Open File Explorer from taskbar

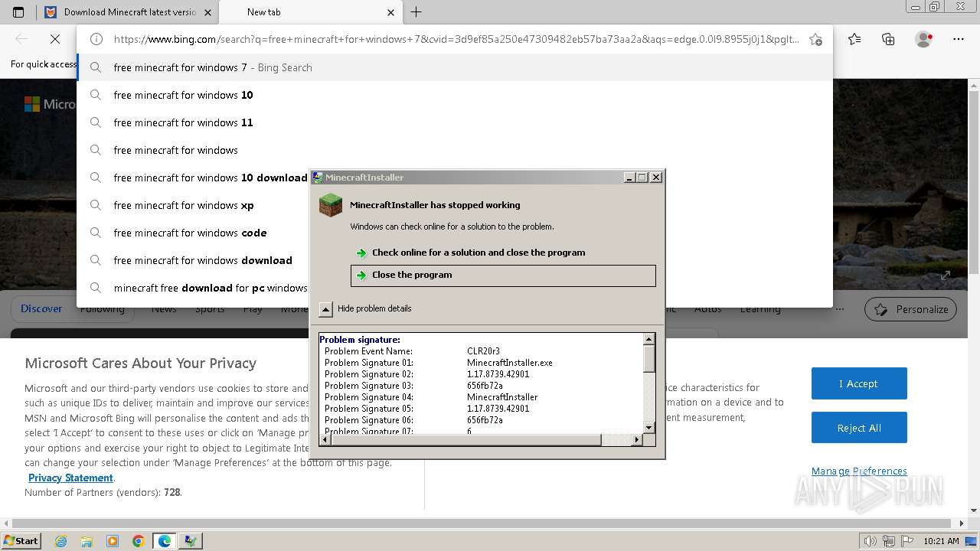point(87,541)
